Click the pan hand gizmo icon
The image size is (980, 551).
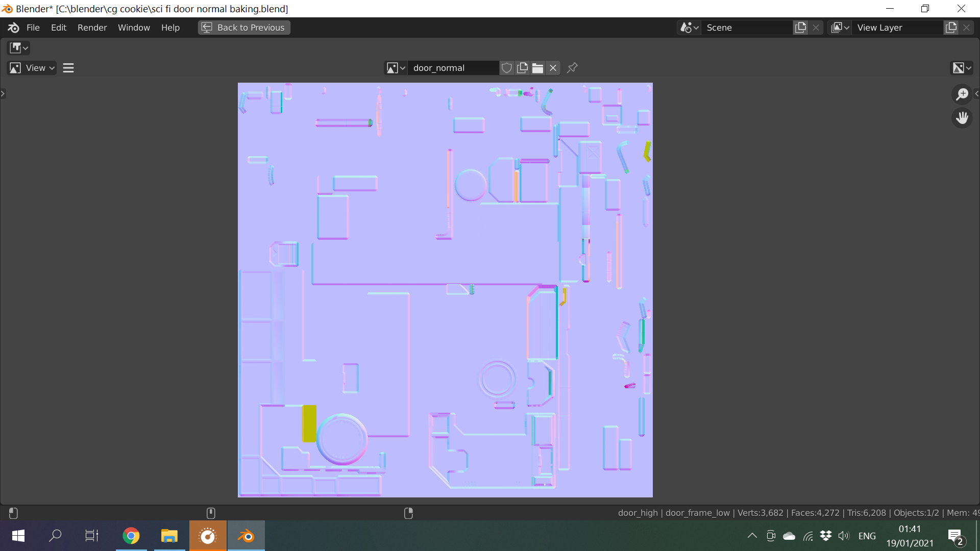[962, 118]
